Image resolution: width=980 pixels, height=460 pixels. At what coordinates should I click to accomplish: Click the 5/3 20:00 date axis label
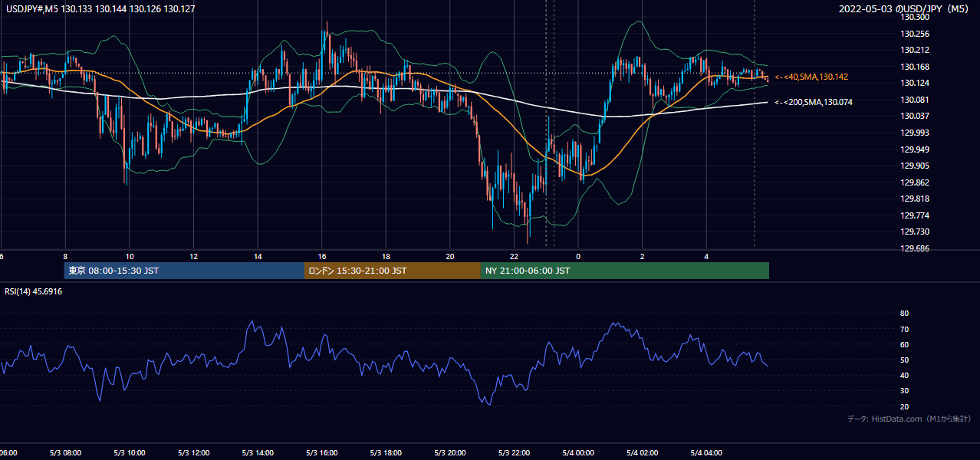(x=450, y=452)
